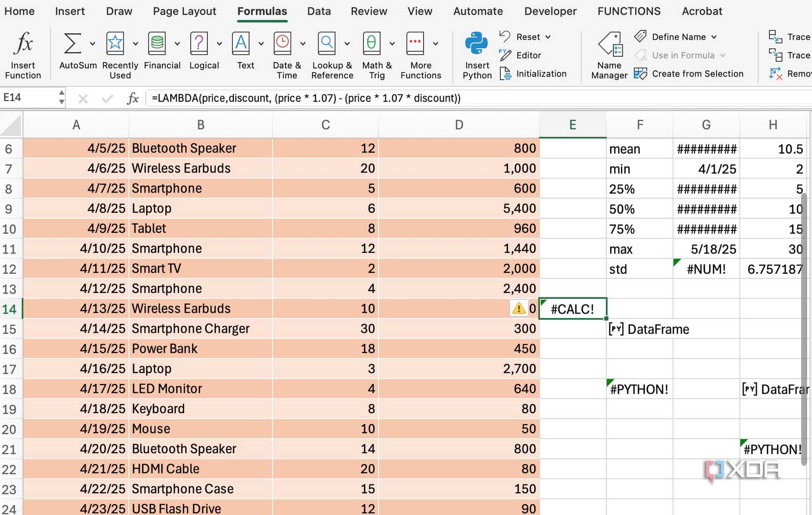The image size is (812, 515).
Task: Click the warning icon in cell D14
Action: [x=518, y=309]
